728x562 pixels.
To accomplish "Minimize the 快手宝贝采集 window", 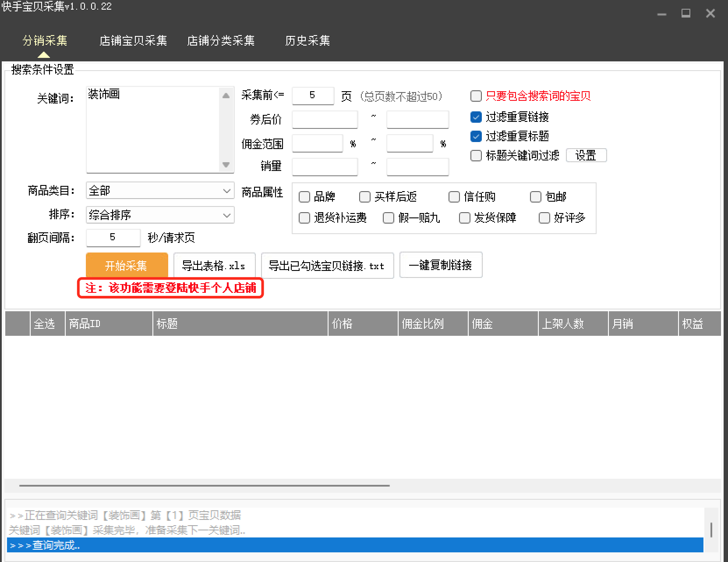I will coord(662,14).
